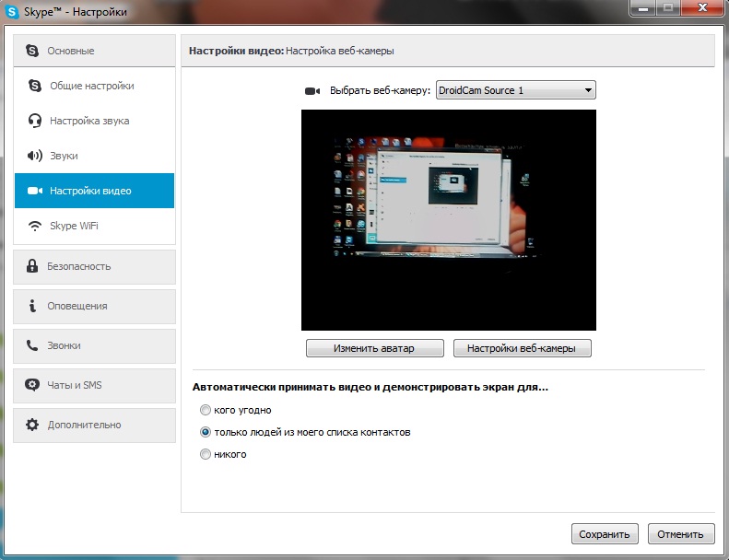Screen dimensions: 729x560
Task: Open the DroidCam Source 1 webcam dropdown
Action: (515, 90)
